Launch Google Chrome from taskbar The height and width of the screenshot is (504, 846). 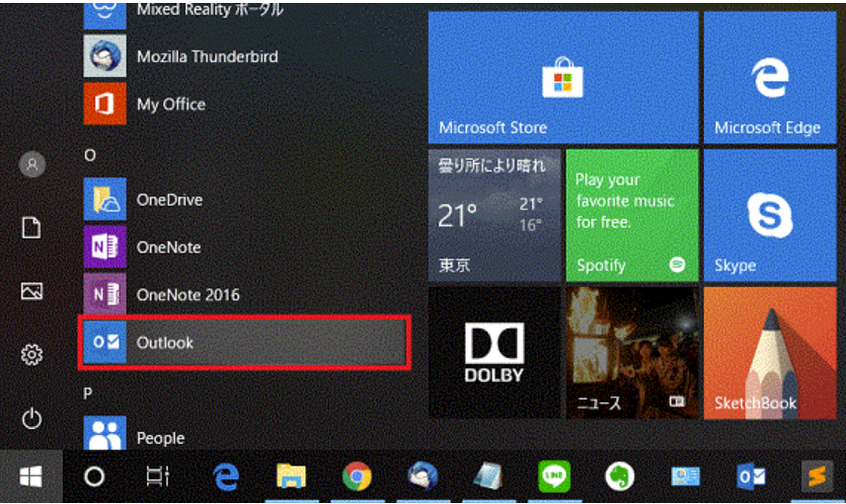coord(356,476)
